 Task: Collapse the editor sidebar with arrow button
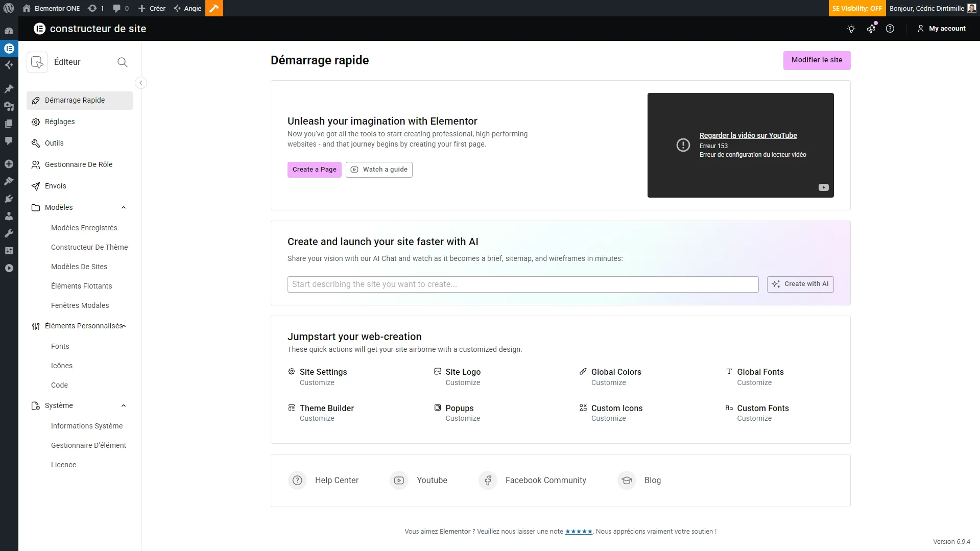pos(141,83)
